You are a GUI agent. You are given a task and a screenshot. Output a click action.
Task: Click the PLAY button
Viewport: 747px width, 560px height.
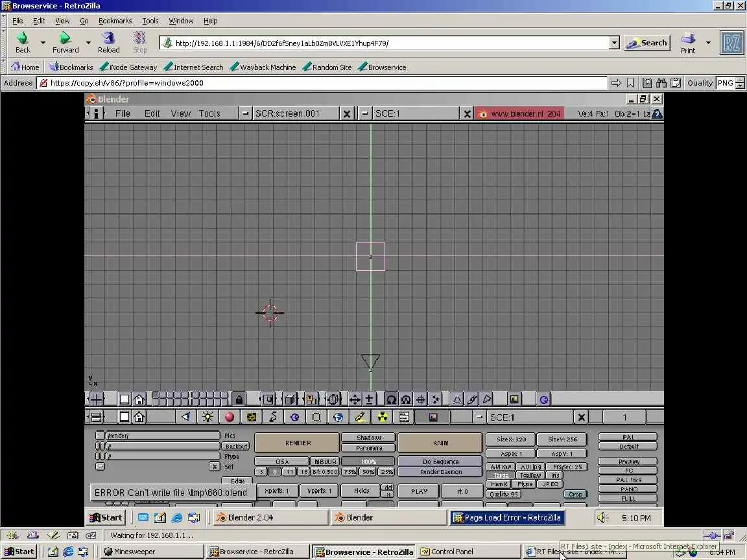pyautogui.click(x=419, y=491)
